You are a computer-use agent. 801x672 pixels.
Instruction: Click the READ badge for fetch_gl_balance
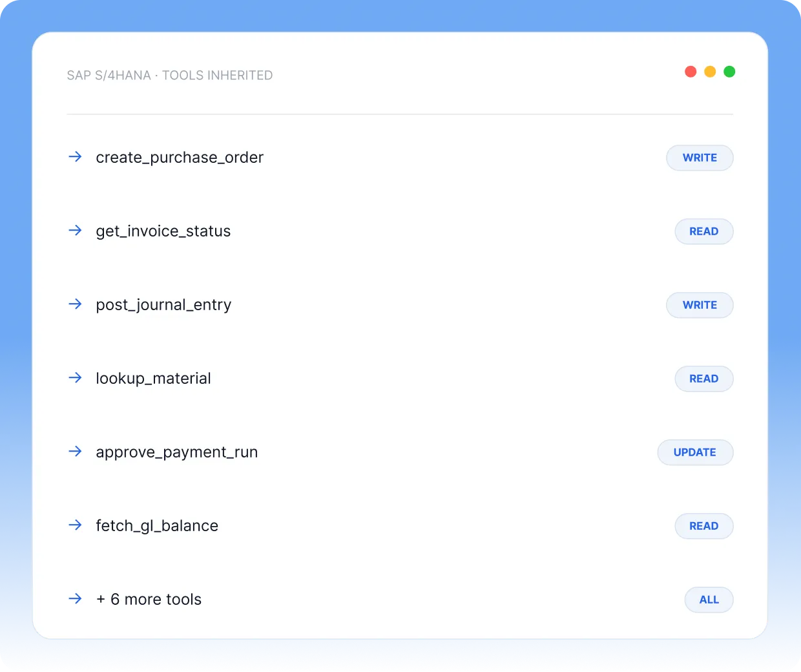click(704, 526)
